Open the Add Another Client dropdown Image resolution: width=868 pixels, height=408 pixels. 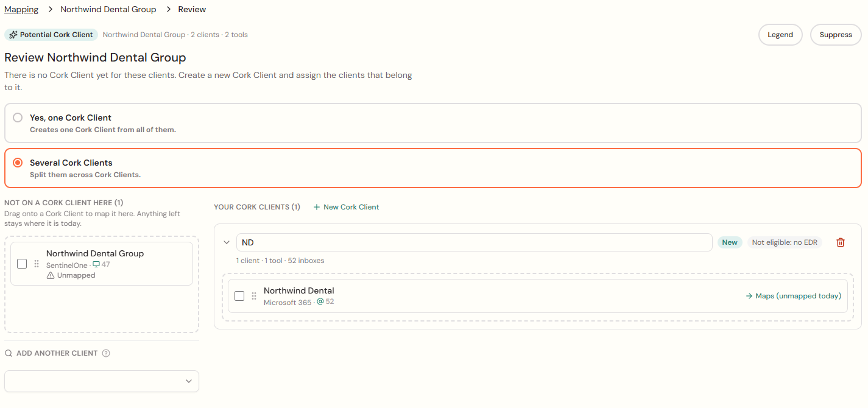[x=102, y=381]
